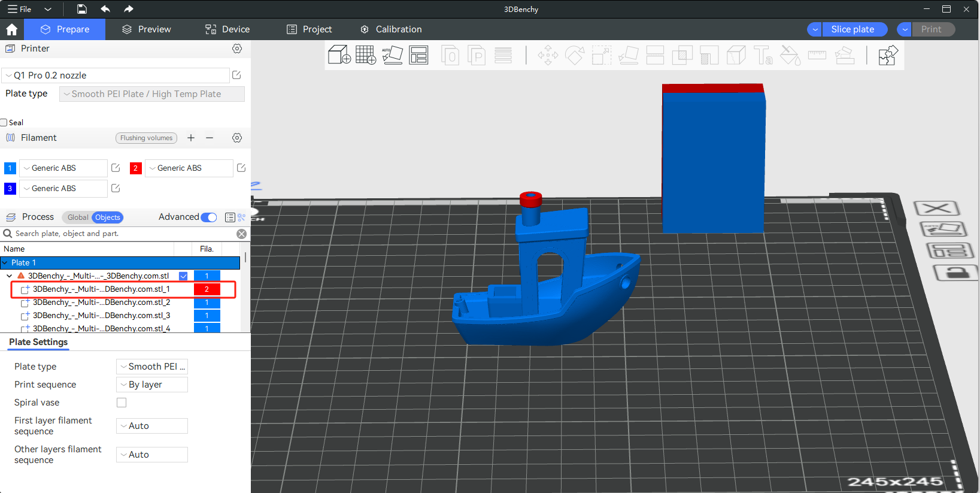Click the Arrange all objects icon
Viewport: 980px width, 493px height.
[x=418, y=55]
